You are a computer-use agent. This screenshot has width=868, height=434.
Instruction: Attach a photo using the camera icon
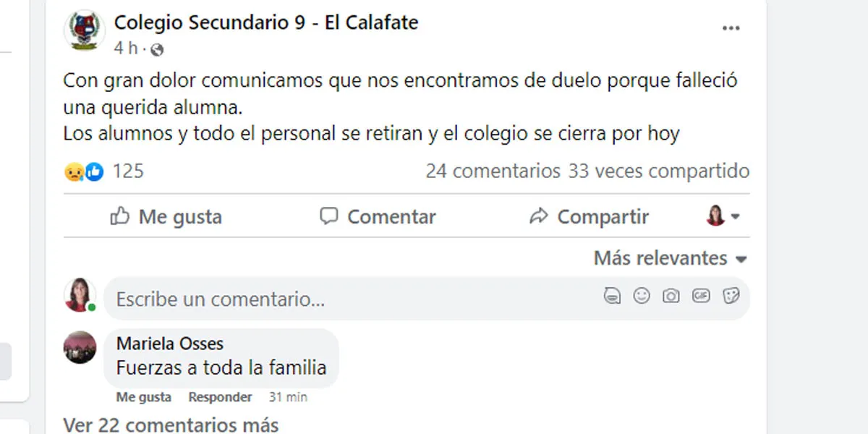[671, 296]
